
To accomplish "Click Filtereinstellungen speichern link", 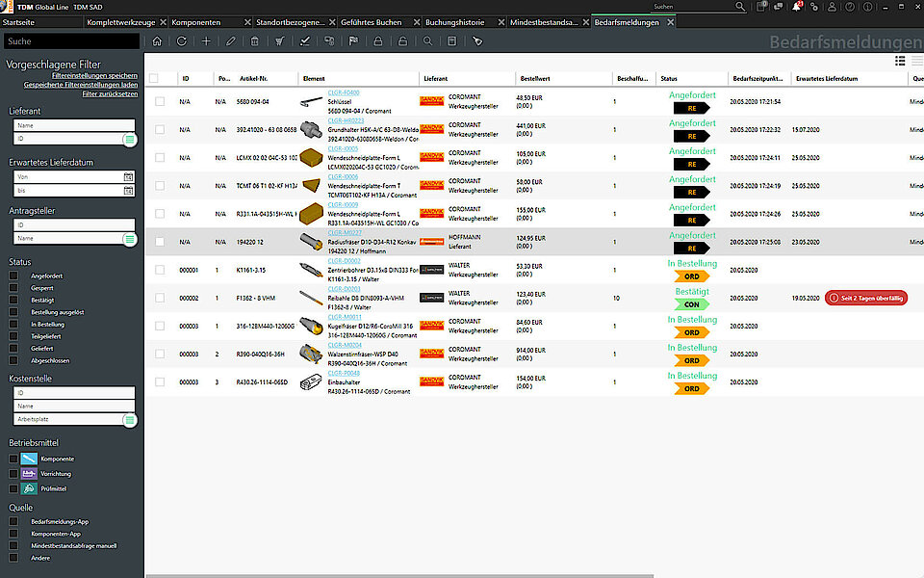I will tap(94, 75).
